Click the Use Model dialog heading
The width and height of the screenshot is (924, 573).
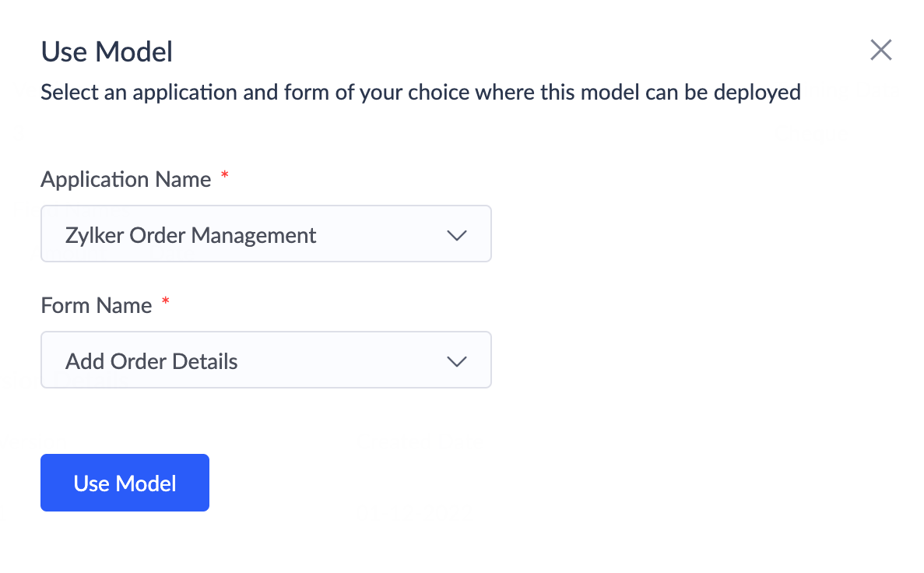(x=107, y=52)
